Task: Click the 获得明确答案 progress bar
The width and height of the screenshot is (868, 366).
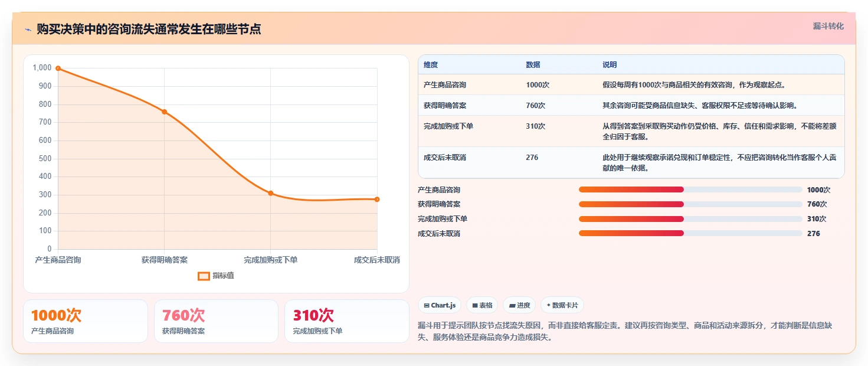Action: coord(690,204)
